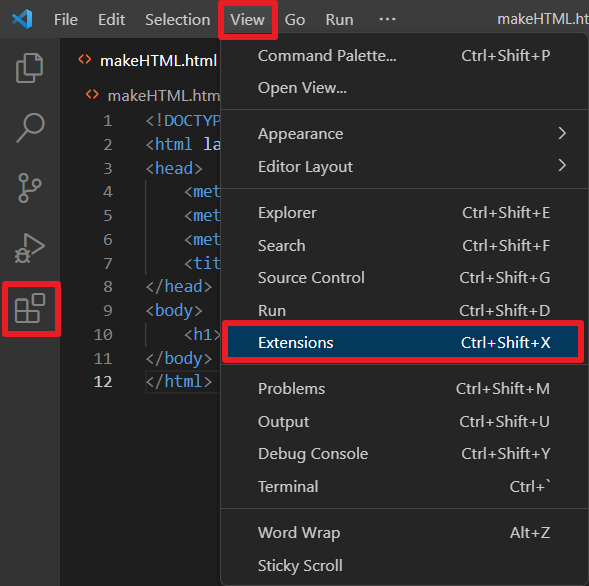Expand the Editor Layout submenu

[x=404, y=166]
